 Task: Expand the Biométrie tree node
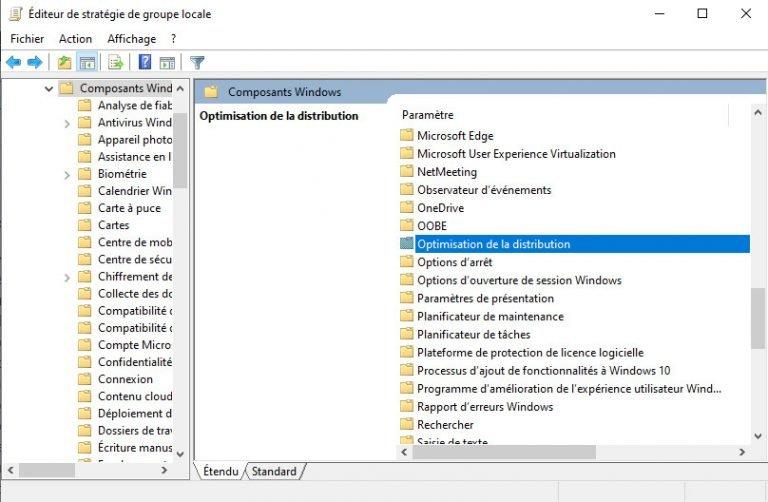[x=67, y=174]
